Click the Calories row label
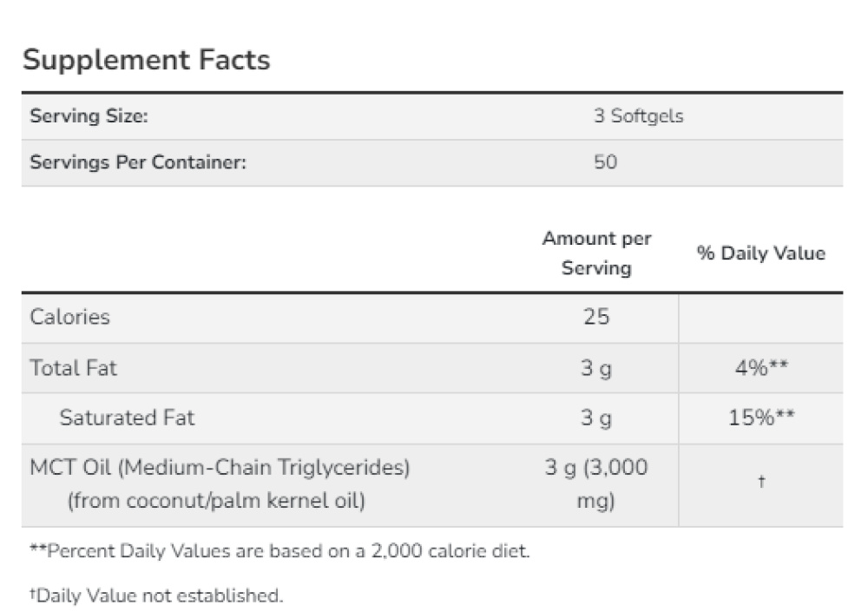This screenshot has height=612, width=868. point(70,317)
